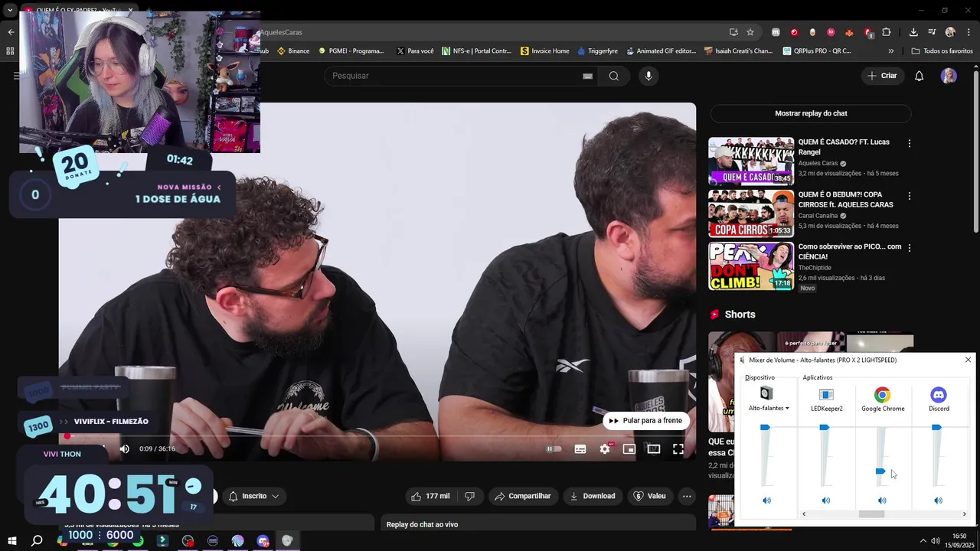Click install-app icon in address bar
Viewport: 980px width, 551px height.
point(733,32)
